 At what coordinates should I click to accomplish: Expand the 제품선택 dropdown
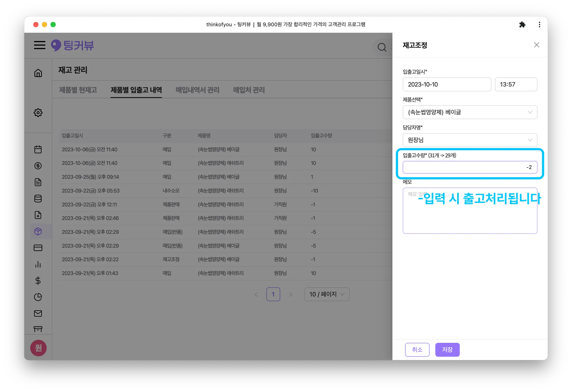click(470, 112)
